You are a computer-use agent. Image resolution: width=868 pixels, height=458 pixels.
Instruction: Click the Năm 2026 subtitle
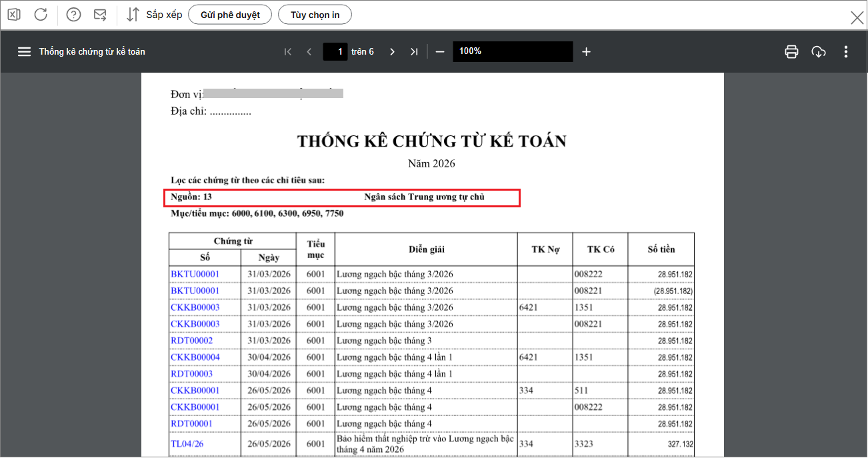(x=431, y=163)
